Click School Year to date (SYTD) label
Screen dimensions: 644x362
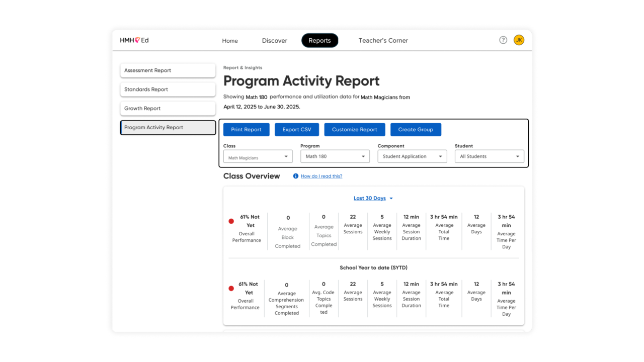point(374,268)
